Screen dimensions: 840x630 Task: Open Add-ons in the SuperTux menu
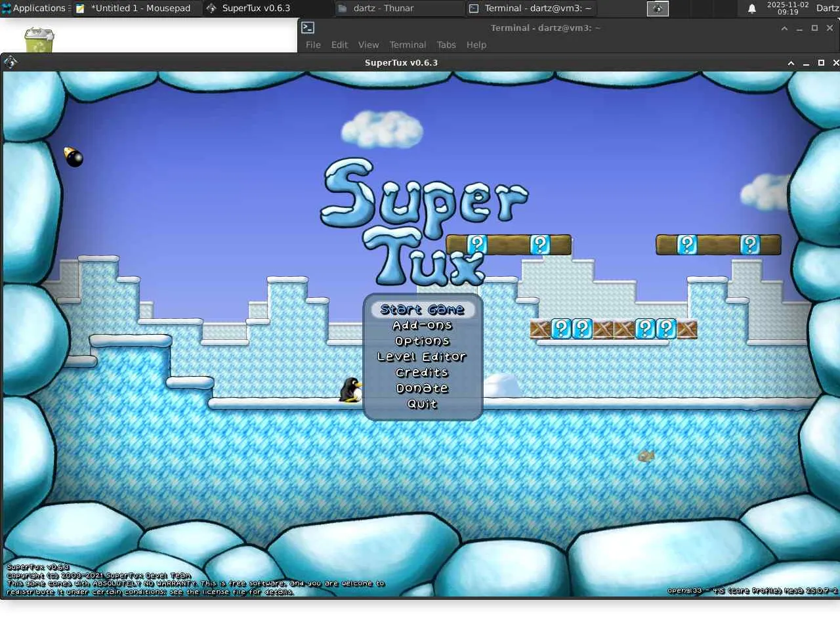(x=423, y=325)
